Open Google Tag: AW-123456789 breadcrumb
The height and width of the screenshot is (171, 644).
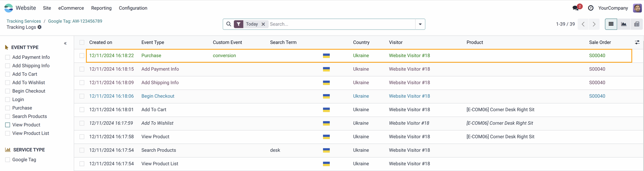75,21
